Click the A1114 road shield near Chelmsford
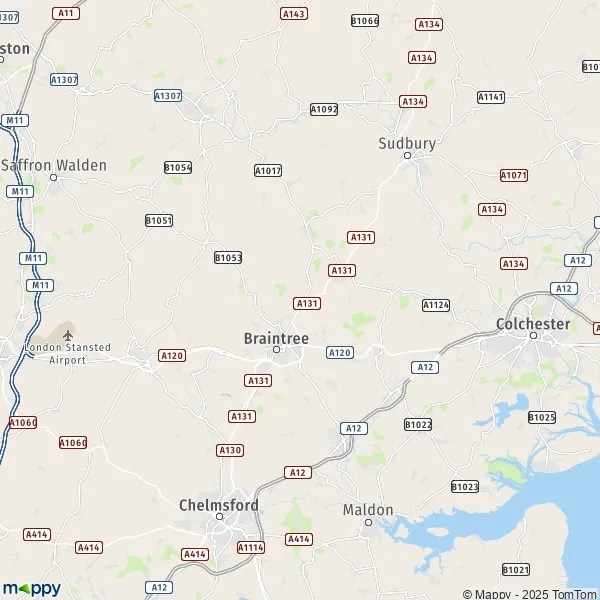 click(251, 548)
